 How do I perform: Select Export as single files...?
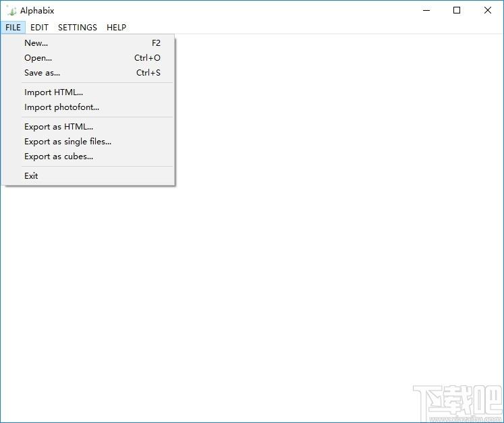(x=88, y=142)
